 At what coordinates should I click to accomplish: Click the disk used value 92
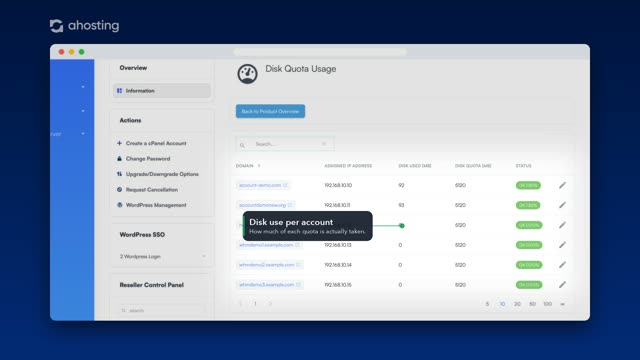point(401,185)
